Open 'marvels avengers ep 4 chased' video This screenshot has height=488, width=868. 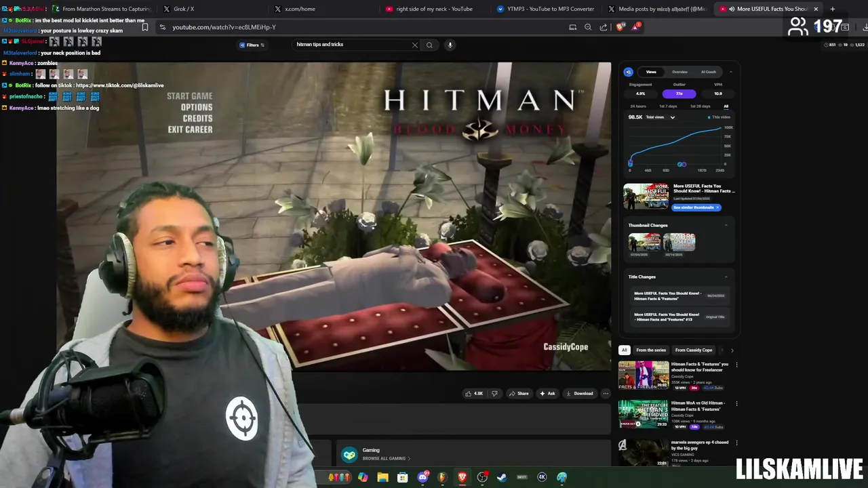click(x=700, y=445)
